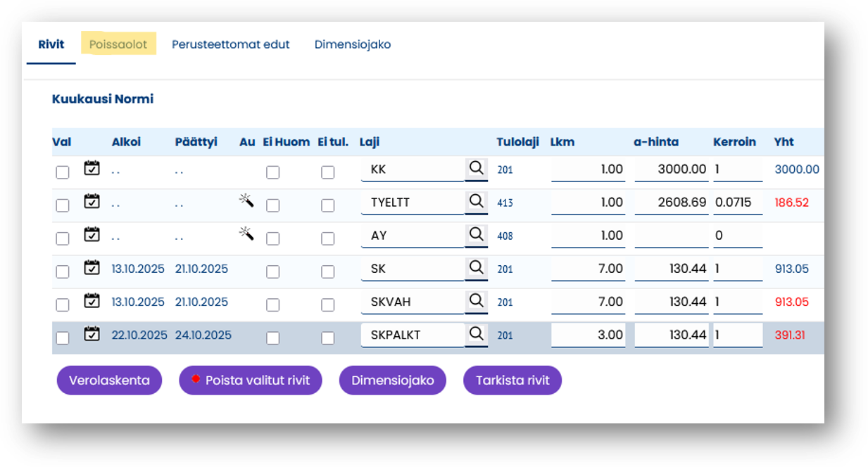Image resolution: width=868 pixels, height=467 pixels.
Task: Go to the Dimensiojako tab
Action: (x=353, y=44)
